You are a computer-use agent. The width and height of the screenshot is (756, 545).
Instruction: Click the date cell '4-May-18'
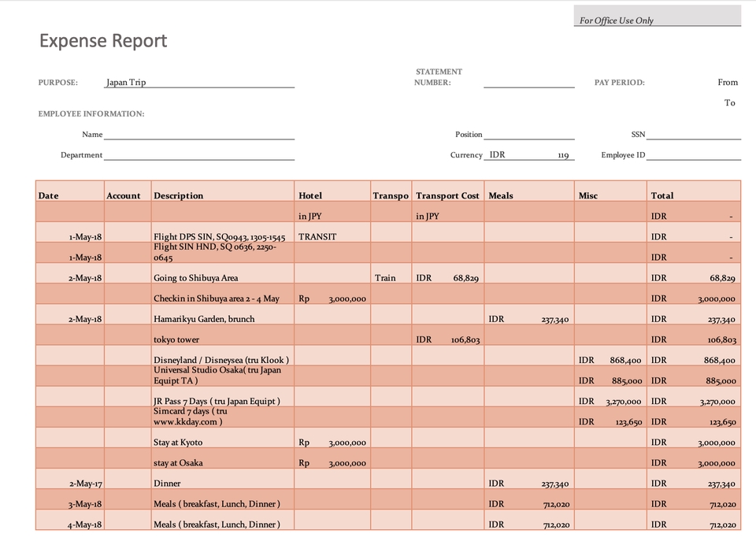point(70,520)
